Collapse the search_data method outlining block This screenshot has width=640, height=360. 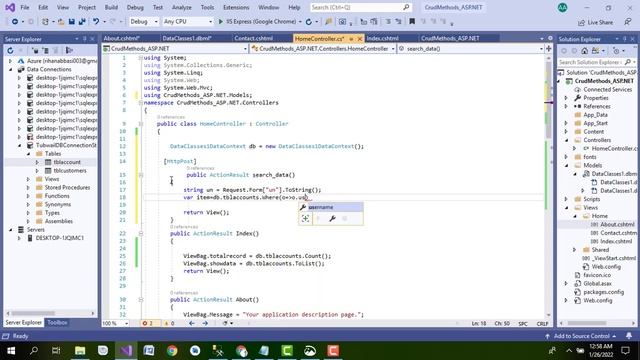point(140,175)
